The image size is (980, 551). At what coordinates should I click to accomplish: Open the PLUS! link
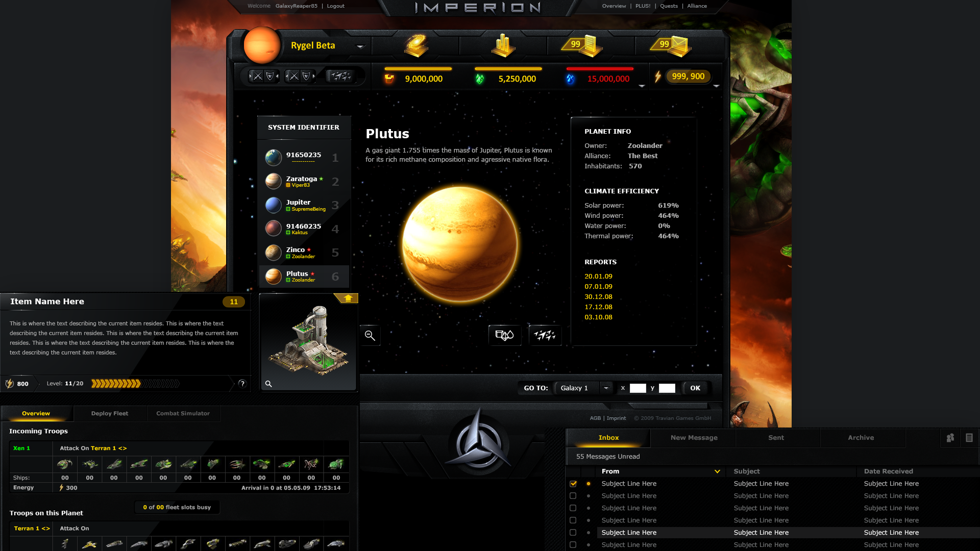[643, 6]
